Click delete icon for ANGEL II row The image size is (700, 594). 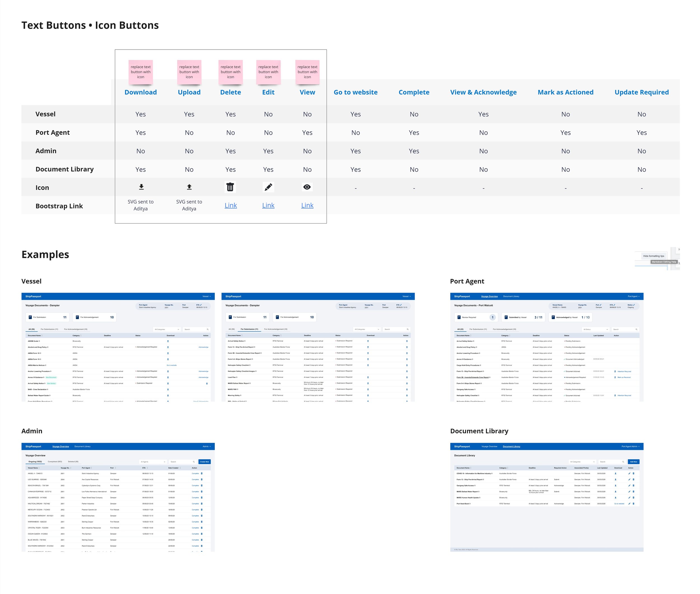pyautogui.click(x=202, y=474)
